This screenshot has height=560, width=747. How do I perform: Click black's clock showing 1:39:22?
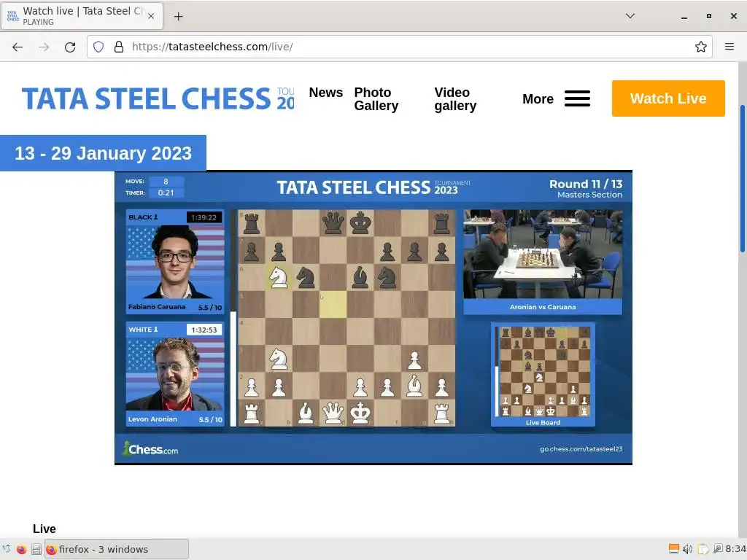[204, 217]
